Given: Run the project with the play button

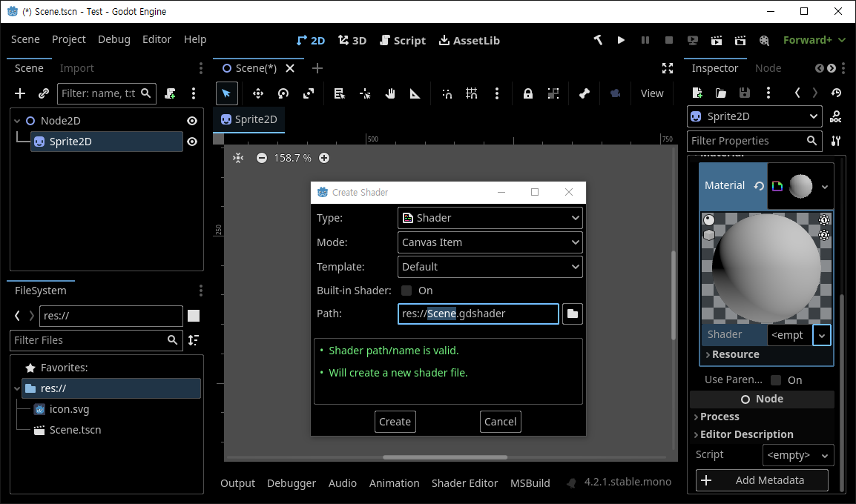Looking at the screenshot, I should (621, 40).
